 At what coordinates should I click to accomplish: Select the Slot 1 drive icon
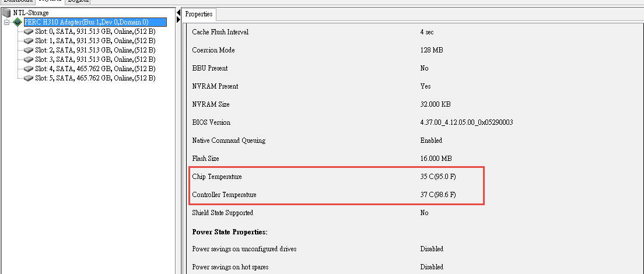(29, 41)
